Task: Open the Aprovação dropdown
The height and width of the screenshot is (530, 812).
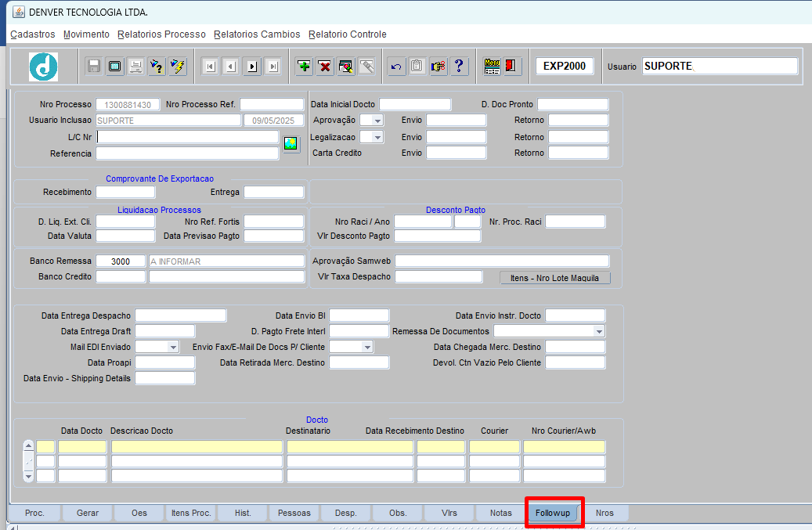Action: [377, 121]
